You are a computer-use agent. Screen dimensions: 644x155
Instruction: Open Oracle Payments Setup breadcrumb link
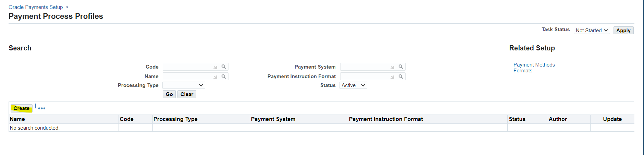[36, 7]
